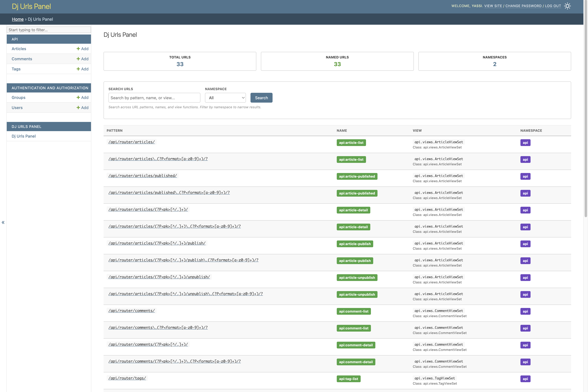This screenshot has width=588, height=392.
Task: Click the purple api namespace badge on article-list row
Action: pos(525,142)
